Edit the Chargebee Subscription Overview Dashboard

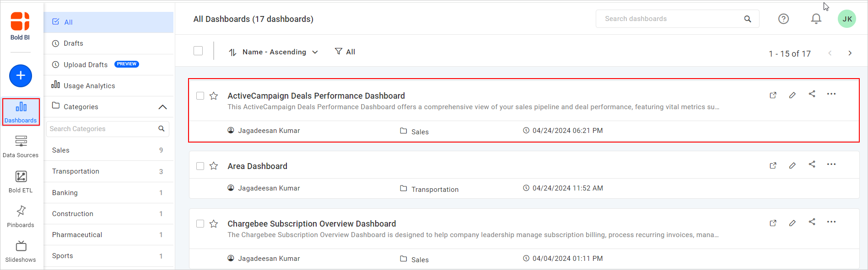(x=793, y=223)
